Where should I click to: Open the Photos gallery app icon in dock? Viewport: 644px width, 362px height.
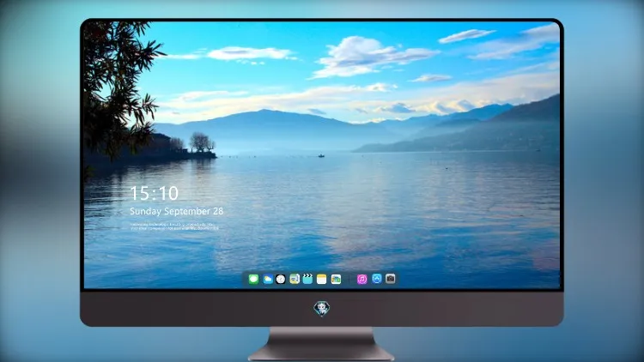[x=336, y=279]
